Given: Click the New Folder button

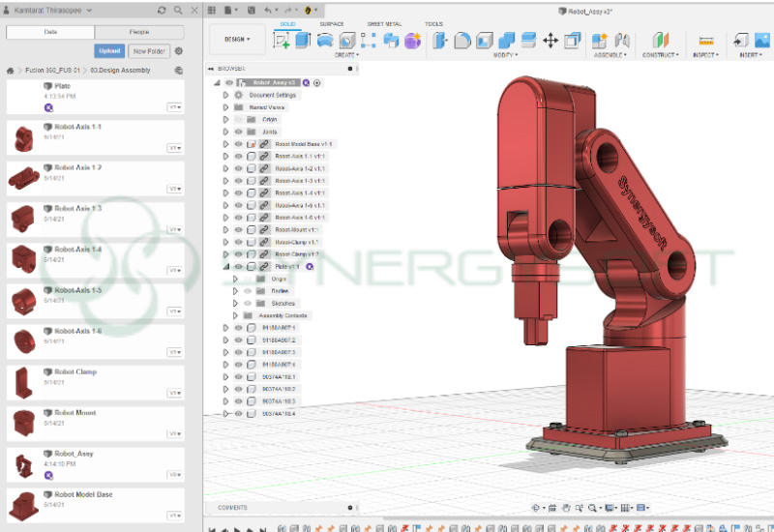Looking at the screenshot, I should [x=148, y=50].
